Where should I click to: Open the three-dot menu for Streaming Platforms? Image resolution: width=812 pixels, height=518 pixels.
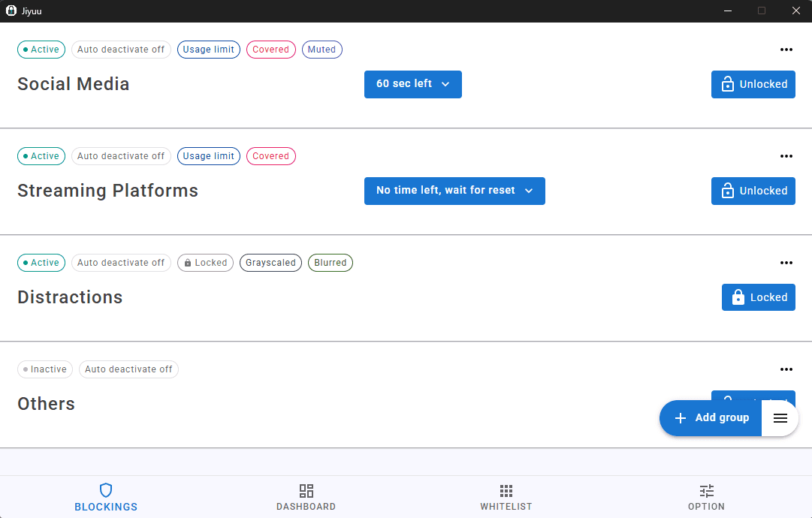(x=786, y=156)
